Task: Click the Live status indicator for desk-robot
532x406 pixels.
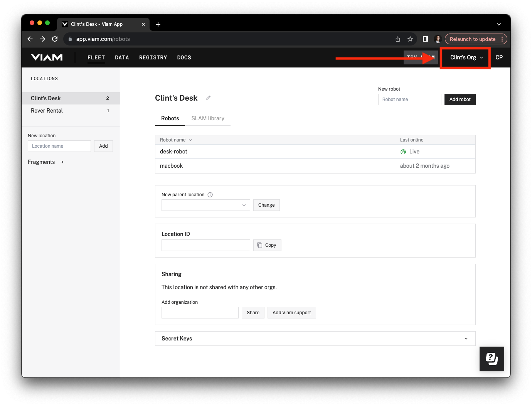Action: [x=403, y=152]
